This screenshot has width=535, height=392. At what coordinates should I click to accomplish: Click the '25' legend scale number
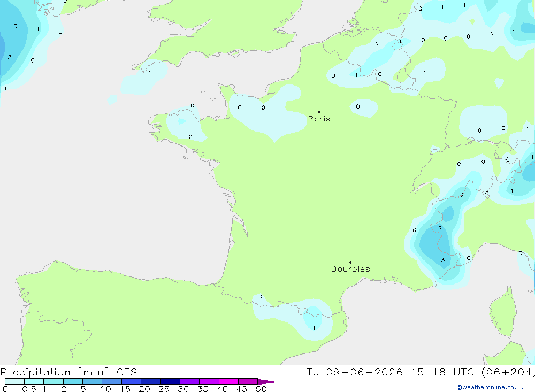point(164,389)
